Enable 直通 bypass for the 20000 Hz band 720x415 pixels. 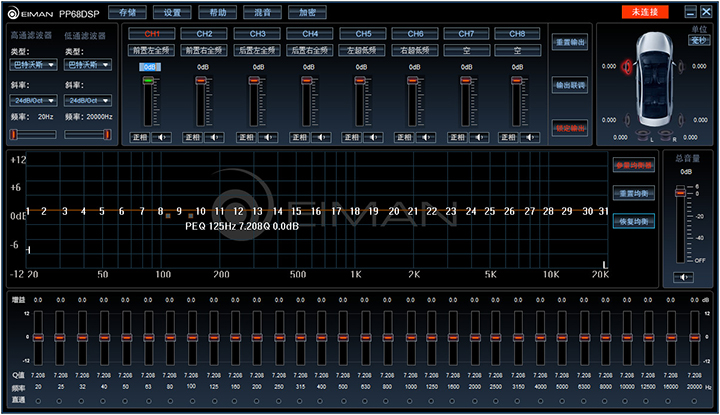point(694,401)
